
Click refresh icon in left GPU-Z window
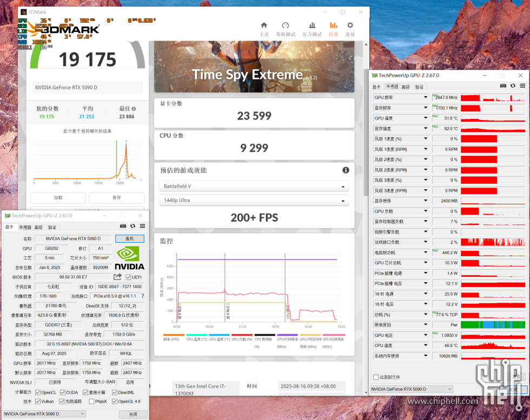pos(132,226)
